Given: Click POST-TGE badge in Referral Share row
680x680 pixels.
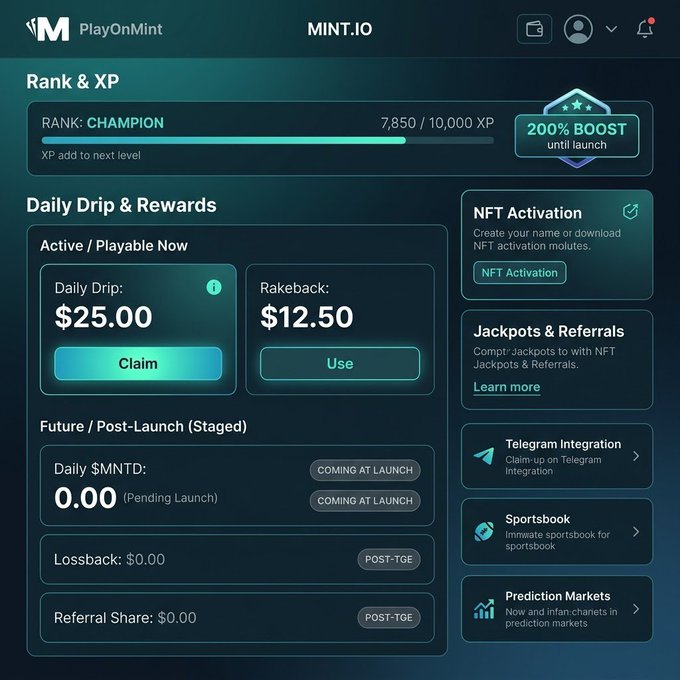Looking at the screenshot, I should click(x=389, y=618).
